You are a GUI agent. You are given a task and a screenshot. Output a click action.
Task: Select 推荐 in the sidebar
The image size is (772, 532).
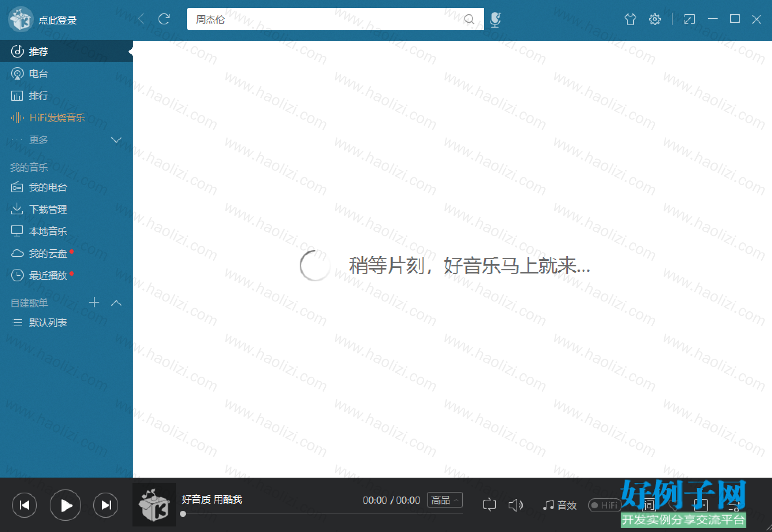67,51
